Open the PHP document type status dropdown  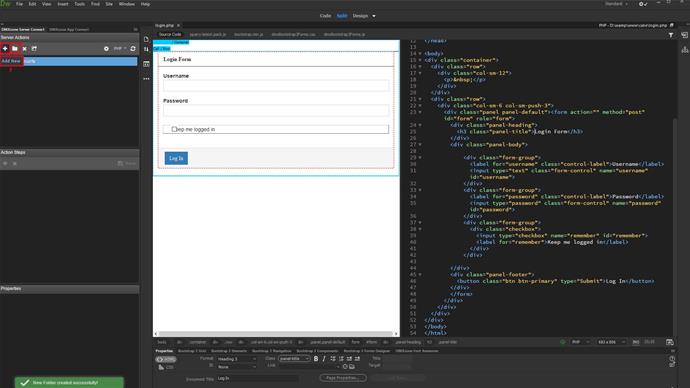580,342
